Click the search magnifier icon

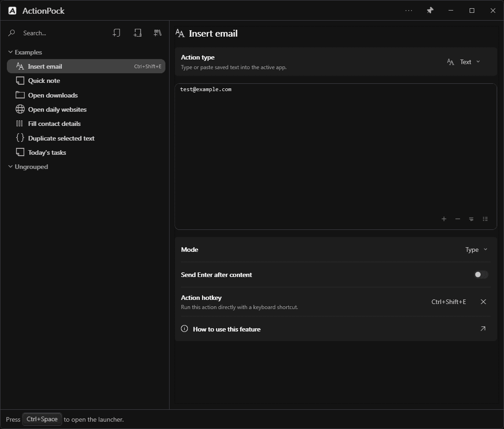[11, 33]
